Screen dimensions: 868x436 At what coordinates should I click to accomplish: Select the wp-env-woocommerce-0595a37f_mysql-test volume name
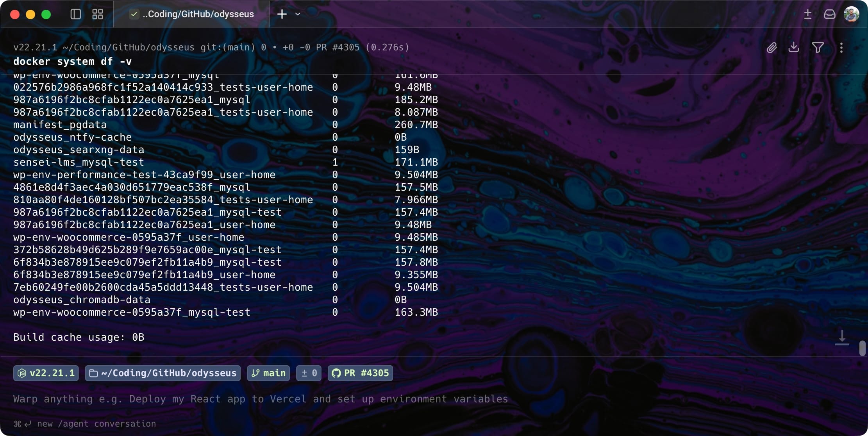point(132,313)
